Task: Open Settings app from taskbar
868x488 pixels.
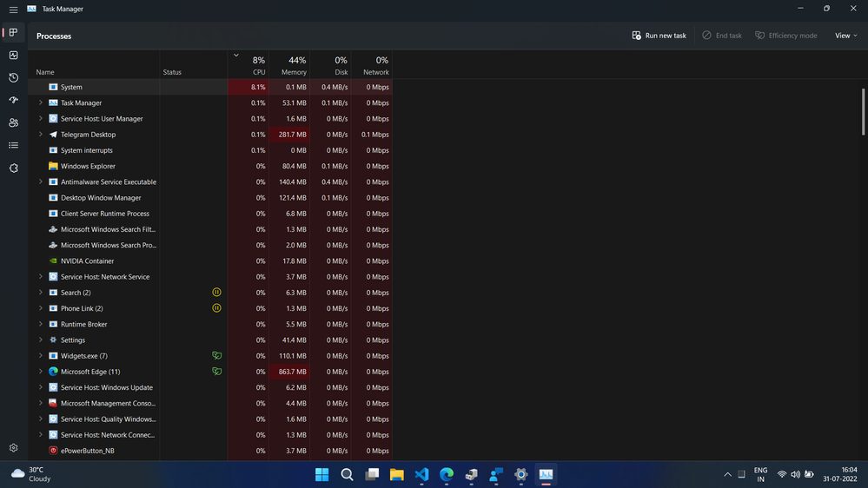Action: 521,475
